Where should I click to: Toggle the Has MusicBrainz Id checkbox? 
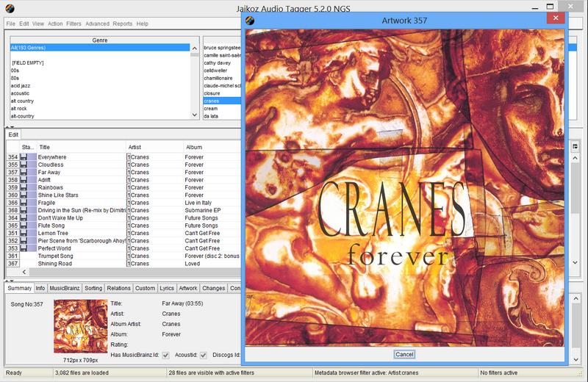[x=166, y=355]
